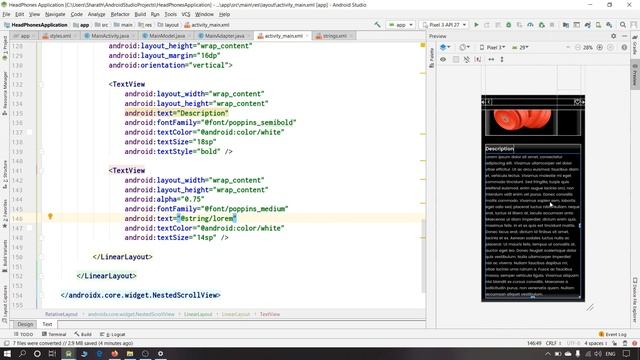Open 4 spaces indent selector
640x360 pixels.
(595, 343)
